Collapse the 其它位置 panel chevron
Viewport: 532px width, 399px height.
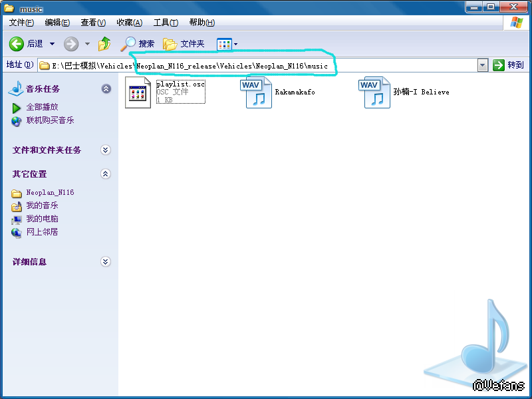(x=106, y=174)
